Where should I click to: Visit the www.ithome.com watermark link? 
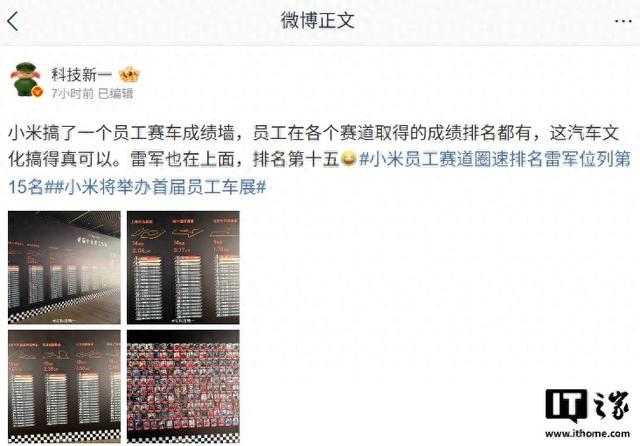[587, 433]
